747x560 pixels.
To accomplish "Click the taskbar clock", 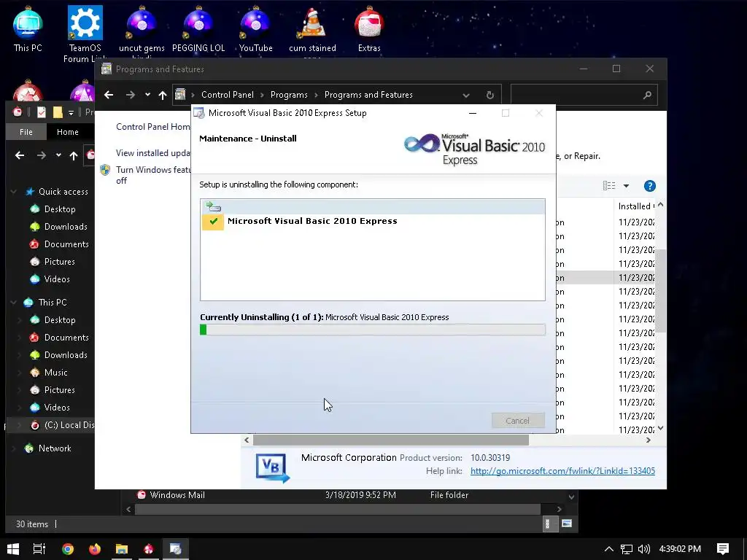I will pos(680,549).
